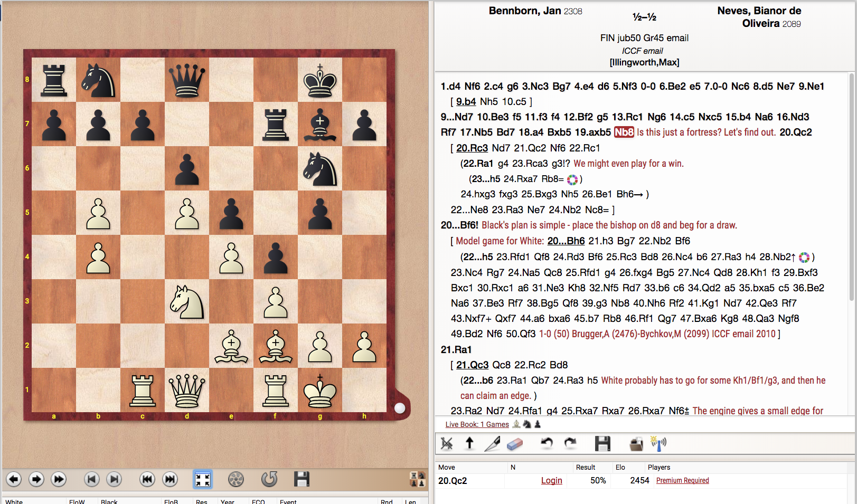Screen dimensions: 857x504
Task: Select the delete variation crossed-swords icon
Action: (447, 444)
